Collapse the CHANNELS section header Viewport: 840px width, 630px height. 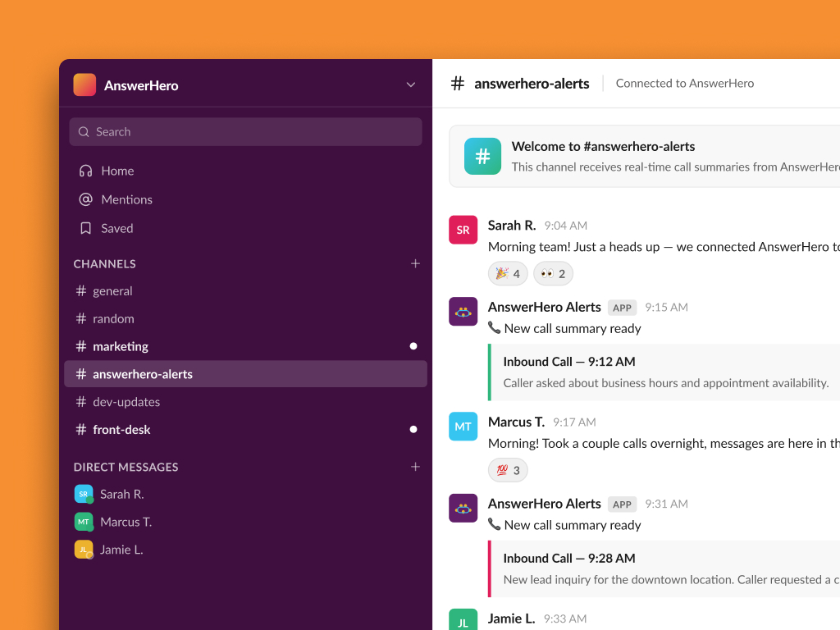click(104, 264)
